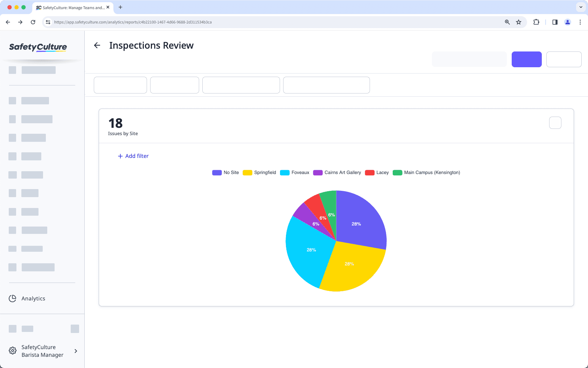Open a new browser tab
The image size is (588, 368).
(120, 7)
